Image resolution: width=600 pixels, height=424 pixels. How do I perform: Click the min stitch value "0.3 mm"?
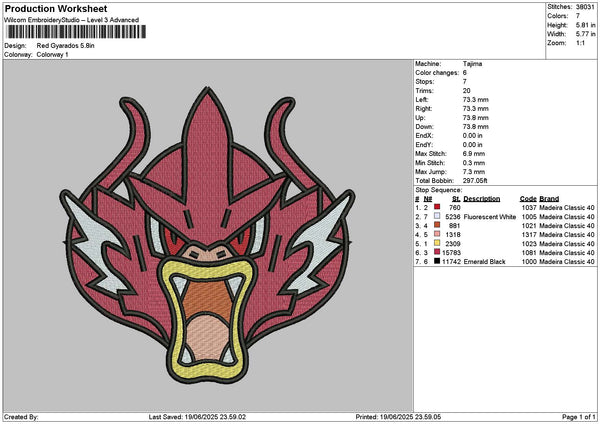(474, 163)
